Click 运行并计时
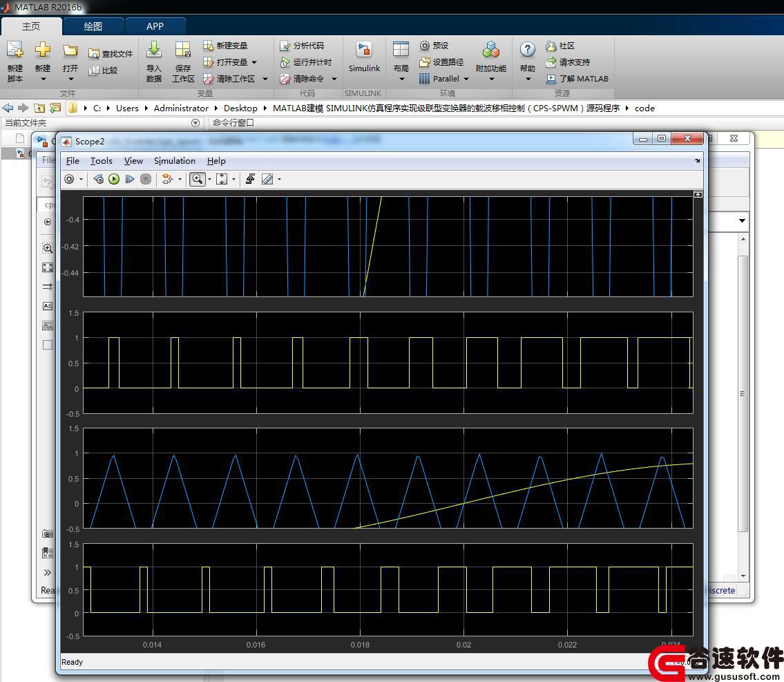Image resolution: width=784 pixels, height=682 pixels. point(305,62)
